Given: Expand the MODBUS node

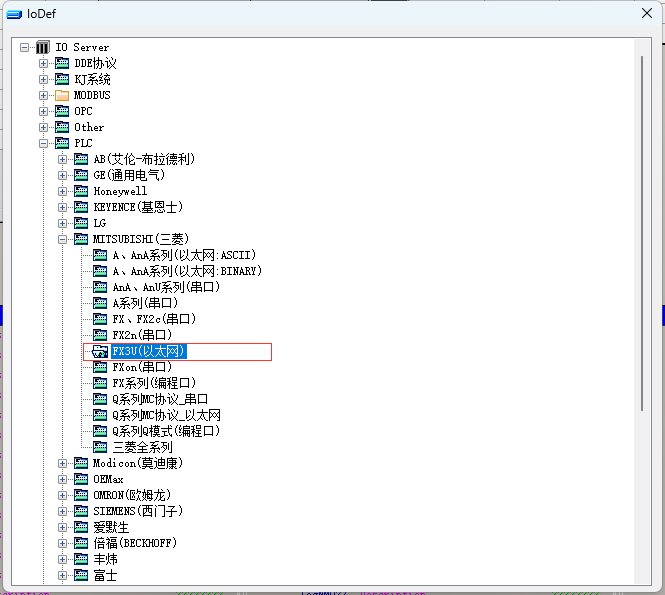Looking at the screenshot, I should pos(43,95).
